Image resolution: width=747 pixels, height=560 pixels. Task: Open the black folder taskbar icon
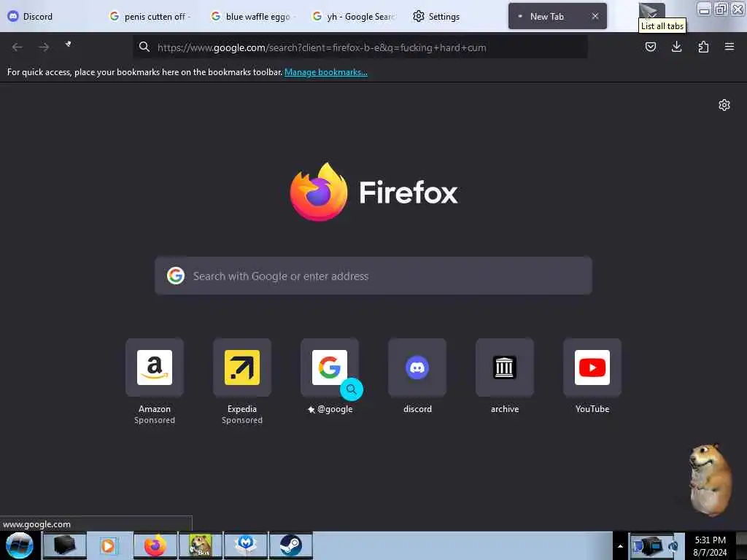click(x=65, y=545)
